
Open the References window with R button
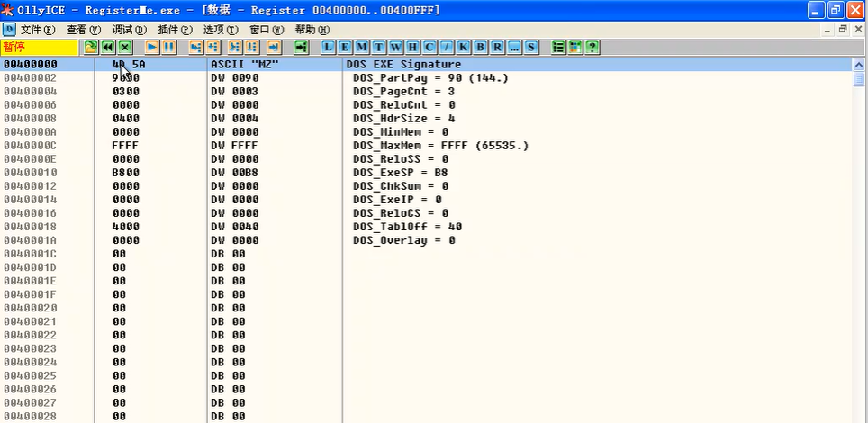(498, 48)
